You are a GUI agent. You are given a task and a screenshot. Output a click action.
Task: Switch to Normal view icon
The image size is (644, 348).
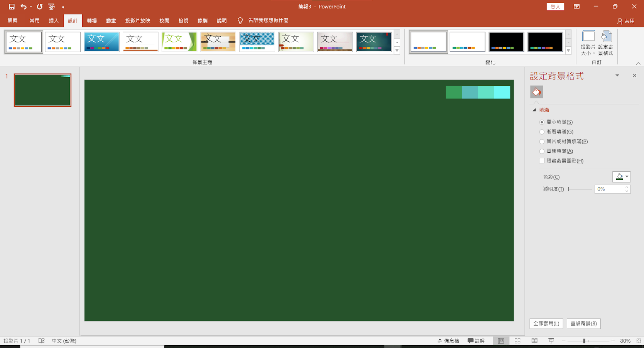(x=501, y=341)
